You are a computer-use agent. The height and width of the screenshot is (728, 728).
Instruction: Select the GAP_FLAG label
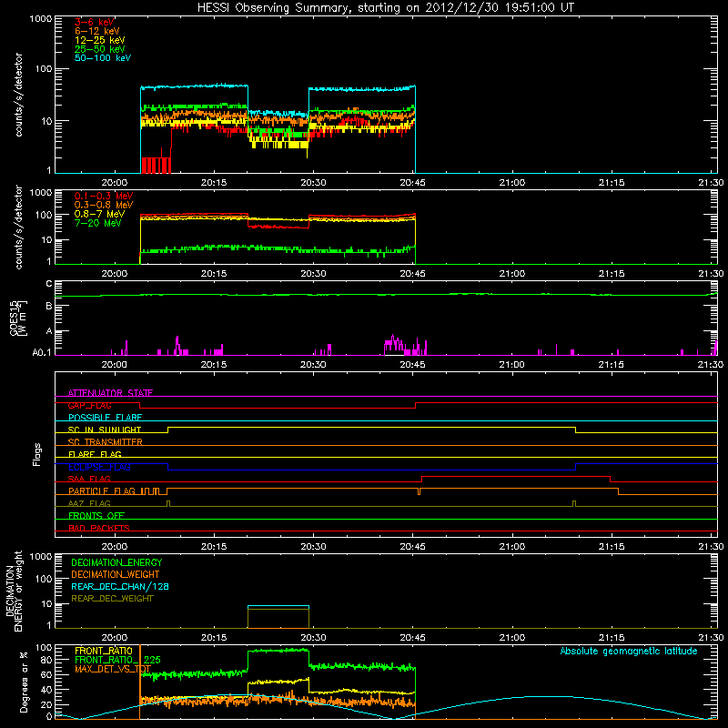click(89, 405)
